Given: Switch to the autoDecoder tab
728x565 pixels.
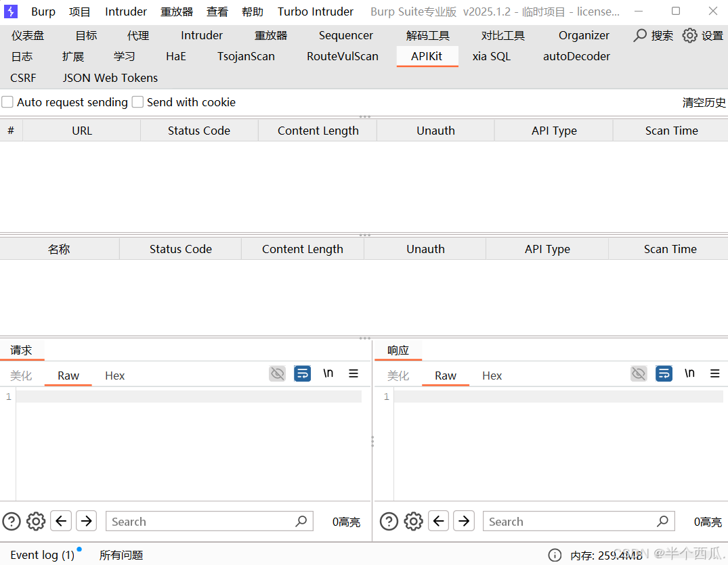Looking at the screenshot, I should (576, 57).
